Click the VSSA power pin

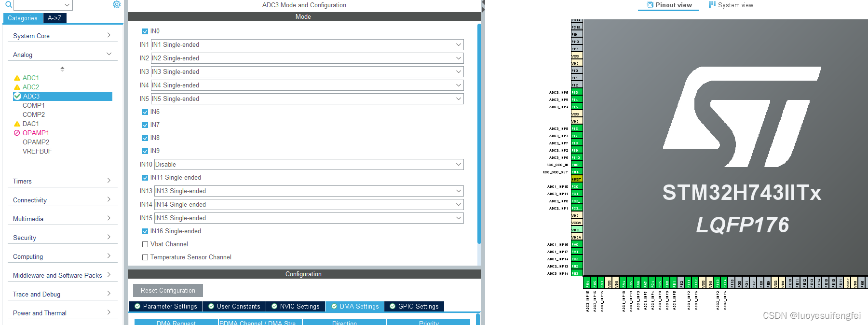577,223
